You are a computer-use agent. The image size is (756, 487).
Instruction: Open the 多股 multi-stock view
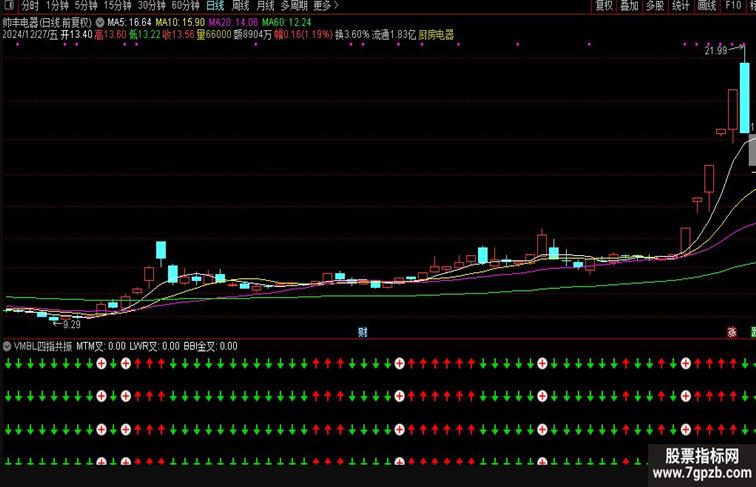point(655,6)
